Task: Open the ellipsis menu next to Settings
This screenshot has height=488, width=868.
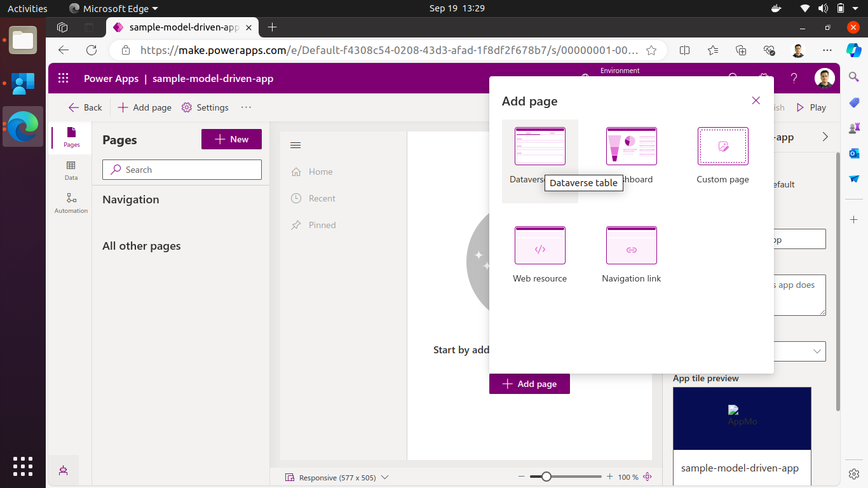Action: click(246, 107)
